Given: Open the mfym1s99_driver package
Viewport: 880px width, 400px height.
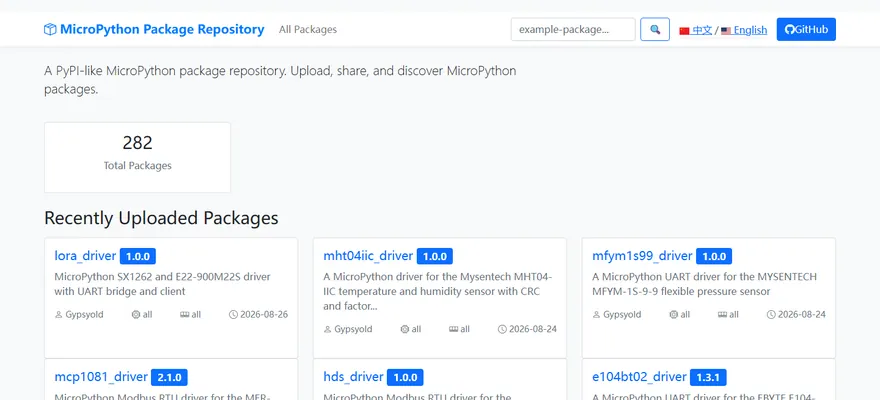Looking at the screenshot, I should point(643,256).
